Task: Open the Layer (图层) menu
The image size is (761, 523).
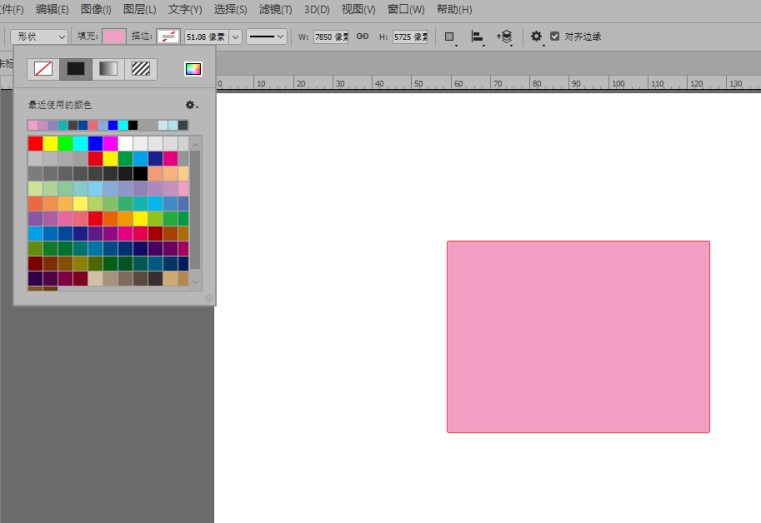Action: (x=139, y=9)
